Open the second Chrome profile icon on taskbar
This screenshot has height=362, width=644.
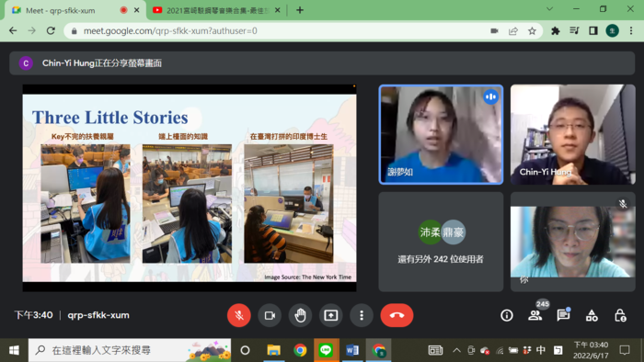[379, 350]
